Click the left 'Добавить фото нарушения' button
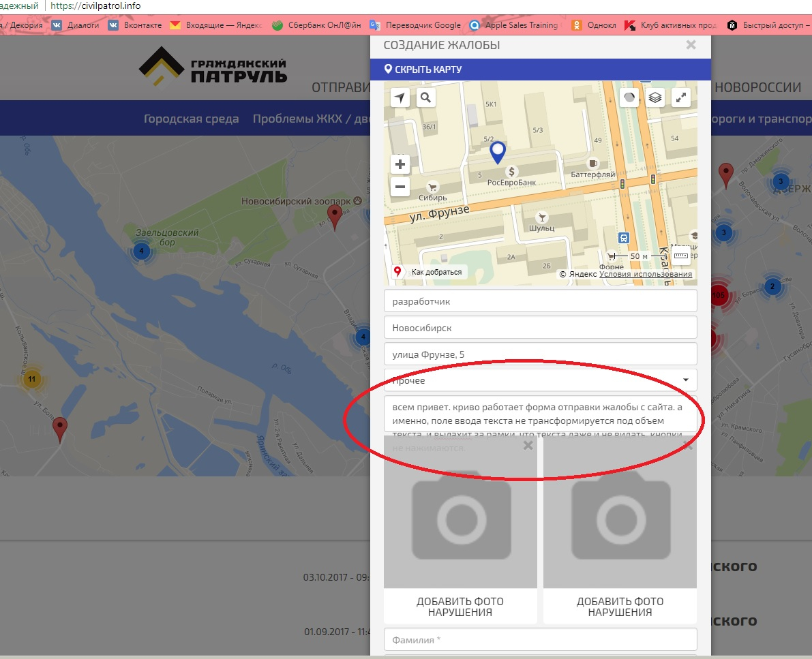The width and height of the screenshot is (812, 659). tap(460, 607)
